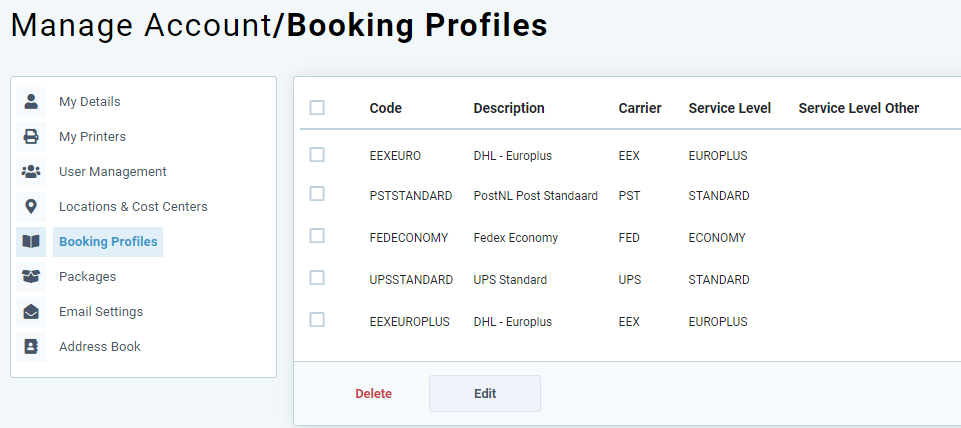
Task: Sort by the Code column header
Action: pyautogui.click(x=386, y=109)
